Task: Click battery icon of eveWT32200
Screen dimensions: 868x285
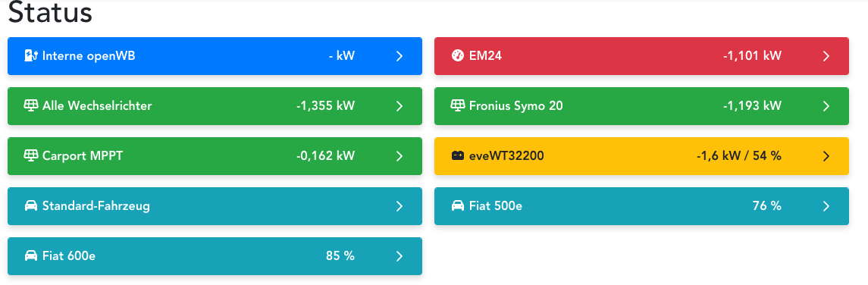Action: point(457,156)
